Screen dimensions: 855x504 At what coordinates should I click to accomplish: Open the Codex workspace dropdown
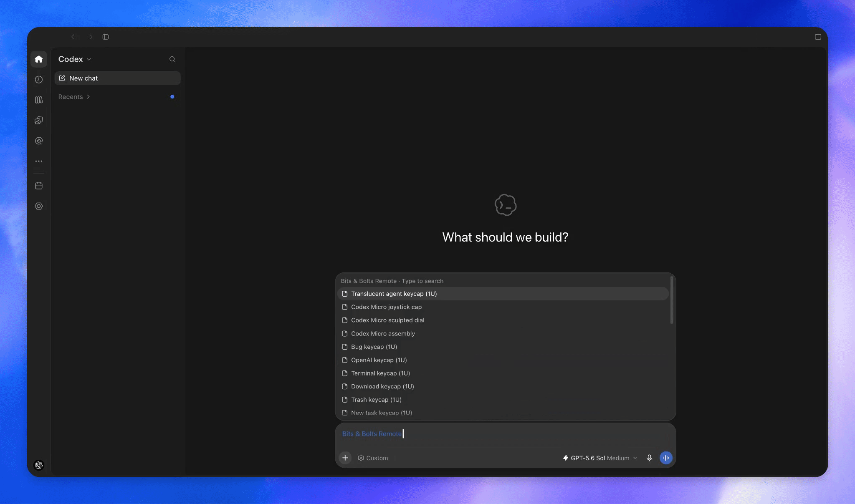(75, 59)
